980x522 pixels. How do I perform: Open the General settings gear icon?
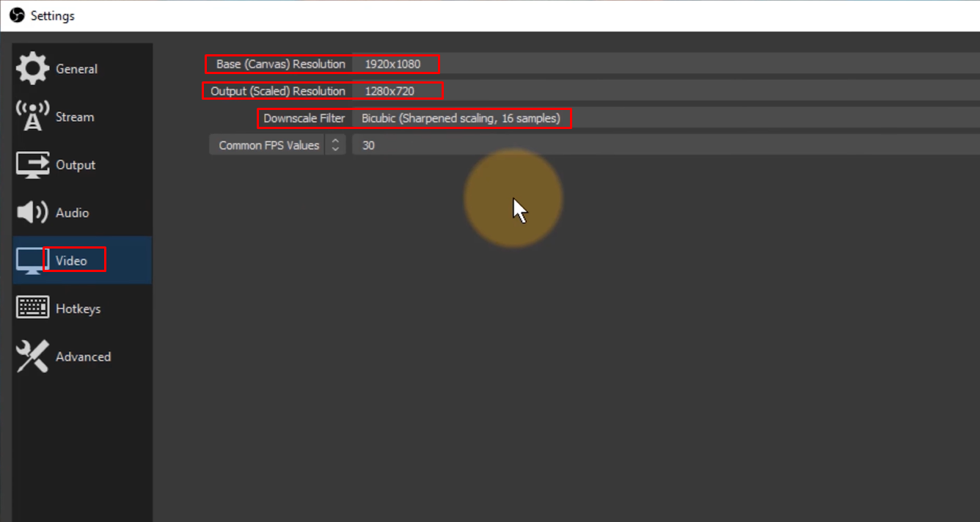click(32, 67)
